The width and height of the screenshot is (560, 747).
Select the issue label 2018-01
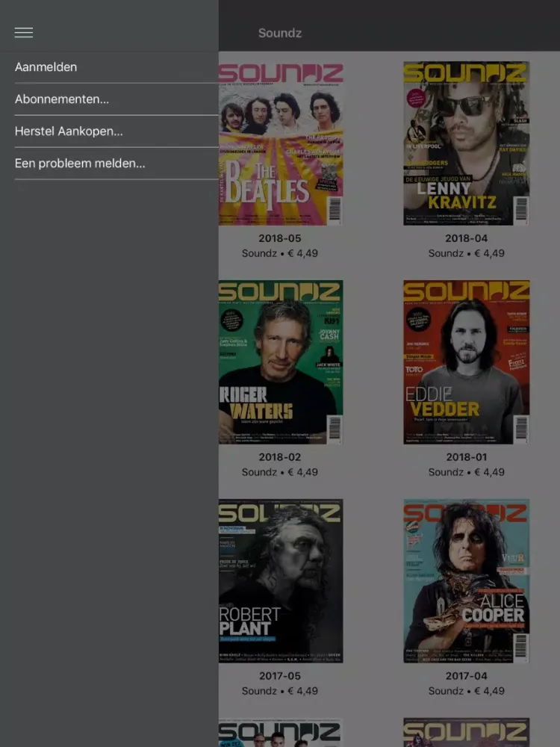[466, 457]
